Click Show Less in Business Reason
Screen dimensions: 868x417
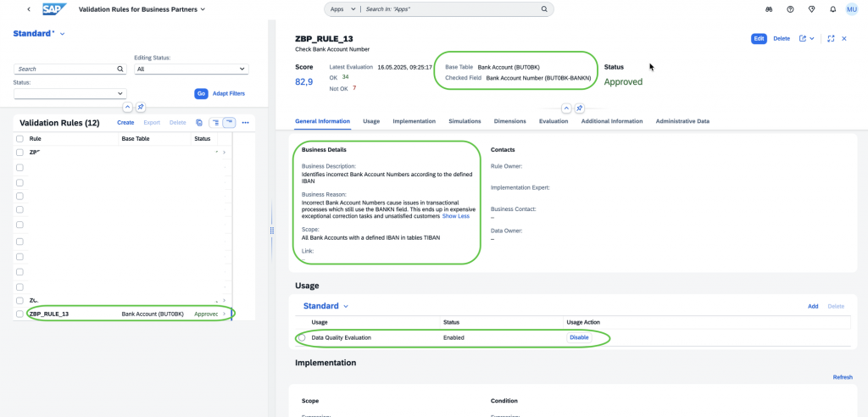[x=455, y=216]
